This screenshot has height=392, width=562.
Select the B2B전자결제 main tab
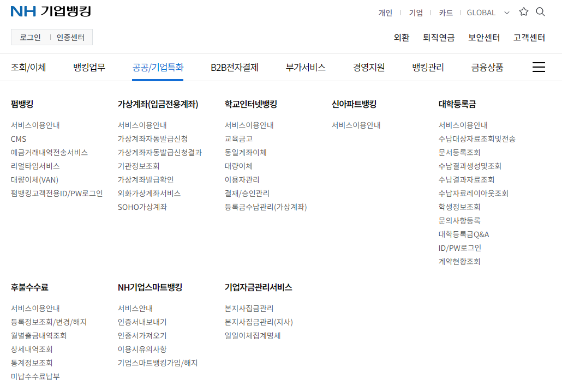pos(235,67)
